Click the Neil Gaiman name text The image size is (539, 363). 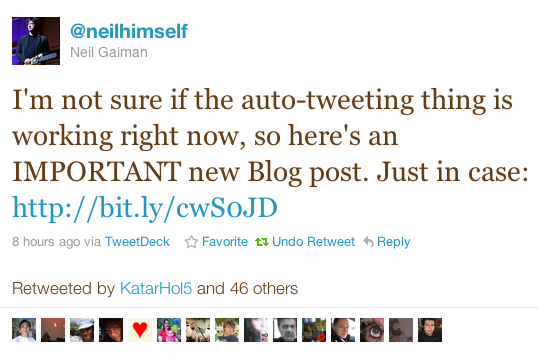[x=109, y=52]
